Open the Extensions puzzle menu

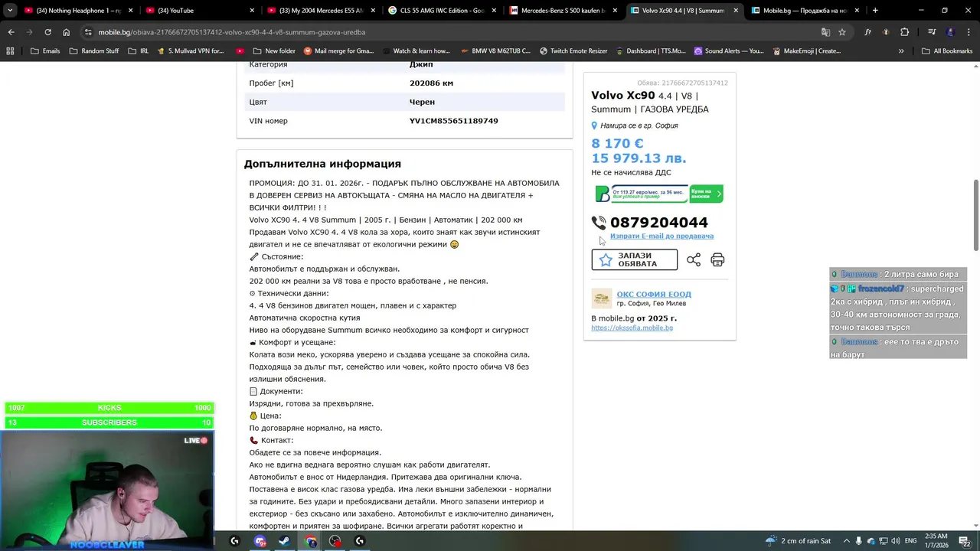(905, 32)
